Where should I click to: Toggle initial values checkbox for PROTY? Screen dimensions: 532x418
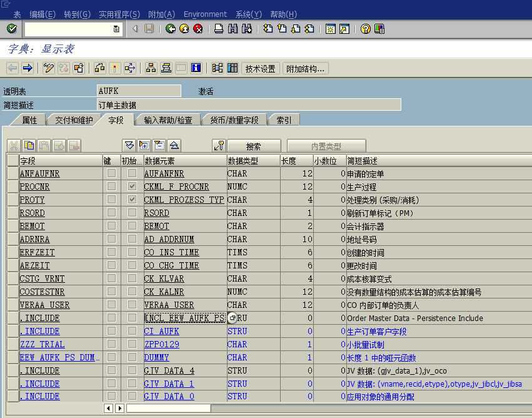[132, 200]
